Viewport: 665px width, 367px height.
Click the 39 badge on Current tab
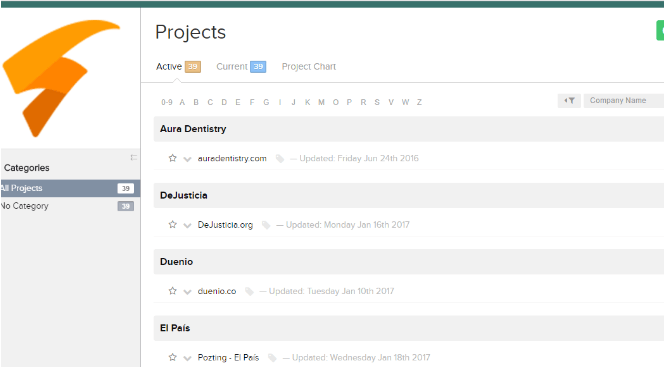[258, 67]
